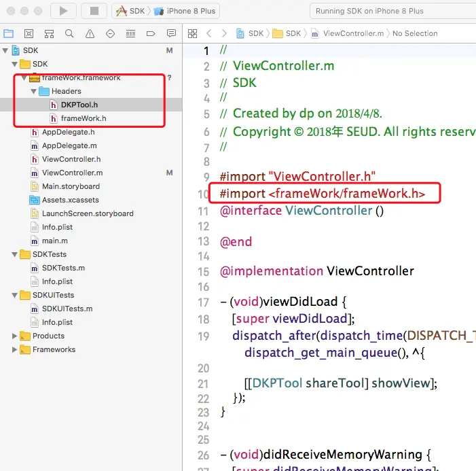This screenshot has width=476, height=471.
Task: Select the Products folder
Action: tap(48, 336)
